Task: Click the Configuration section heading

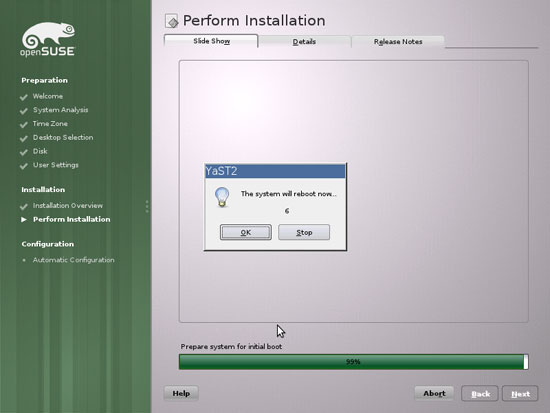Action: point(48,244)
